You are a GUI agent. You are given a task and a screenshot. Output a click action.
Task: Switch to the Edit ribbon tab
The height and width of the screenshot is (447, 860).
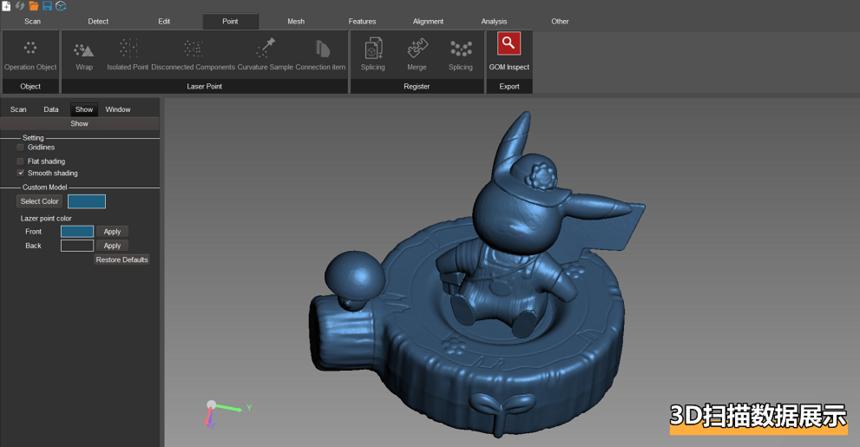click(164, 21)
